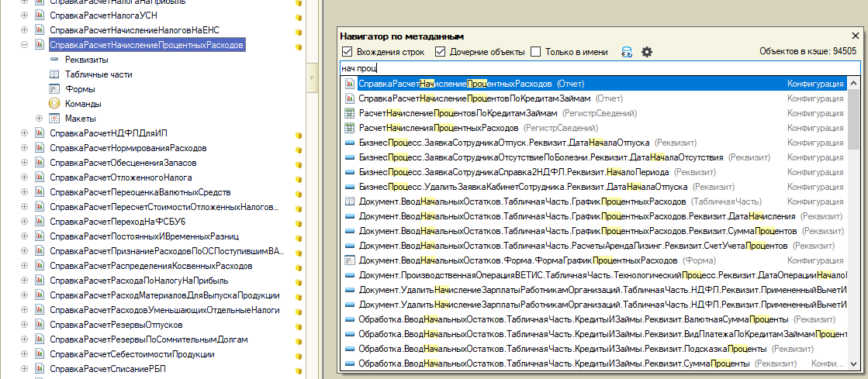Expand the Макеты tree node
868x379 pixels.
tap(39, 119)
